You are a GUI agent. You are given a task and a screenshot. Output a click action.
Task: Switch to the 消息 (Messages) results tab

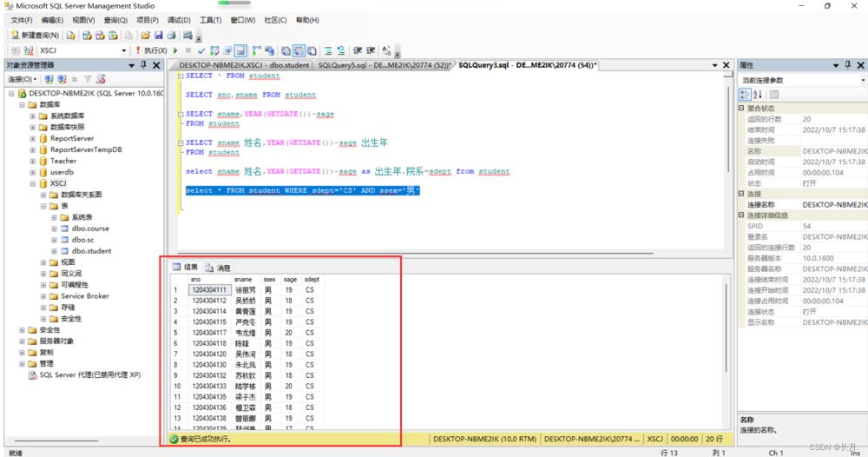tap(217, 268)
